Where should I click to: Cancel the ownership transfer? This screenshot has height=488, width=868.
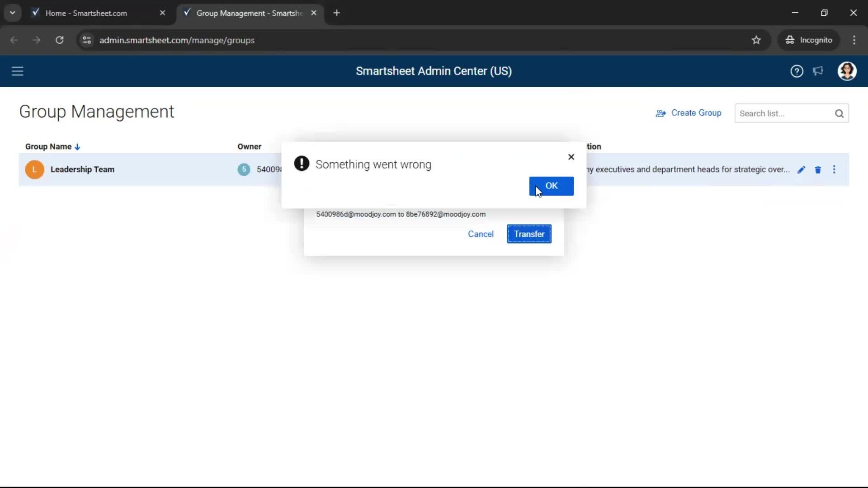point(481,234)
